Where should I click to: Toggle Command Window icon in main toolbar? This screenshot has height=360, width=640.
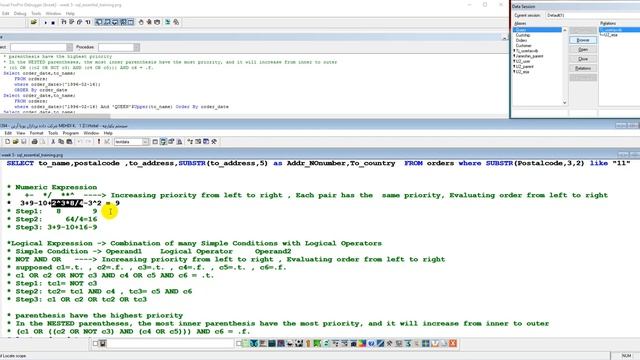pyautogui.click(x=155, y=142)
